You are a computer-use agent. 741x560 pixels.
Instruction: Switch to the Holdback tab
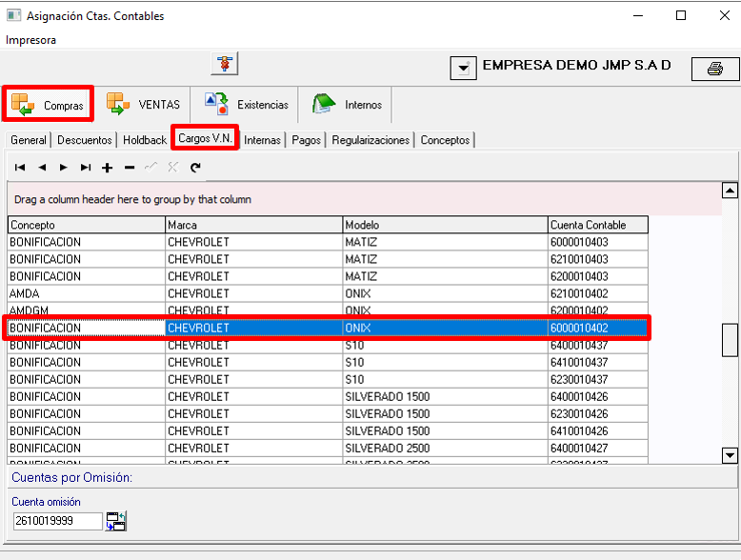[x=145, y=140]
